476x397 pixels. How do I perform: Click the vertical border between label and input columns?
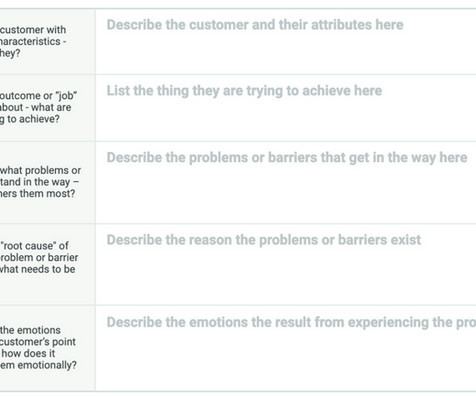[x=95, y=200]
